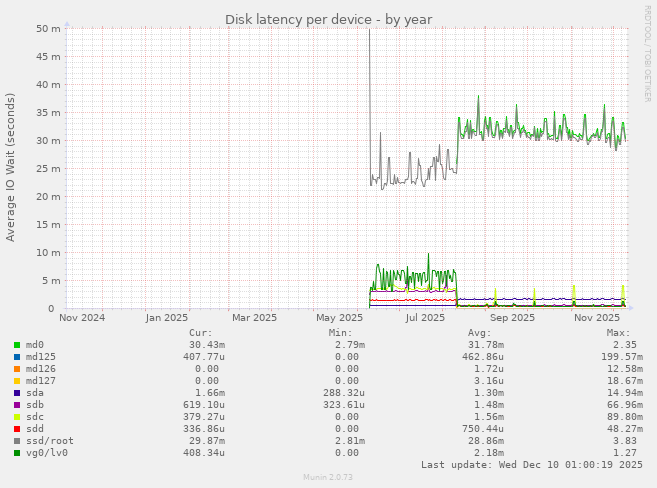Click the sda dark blue legend swatch
This screenshot has height=488, width=657.
click(x=17, y=393)
